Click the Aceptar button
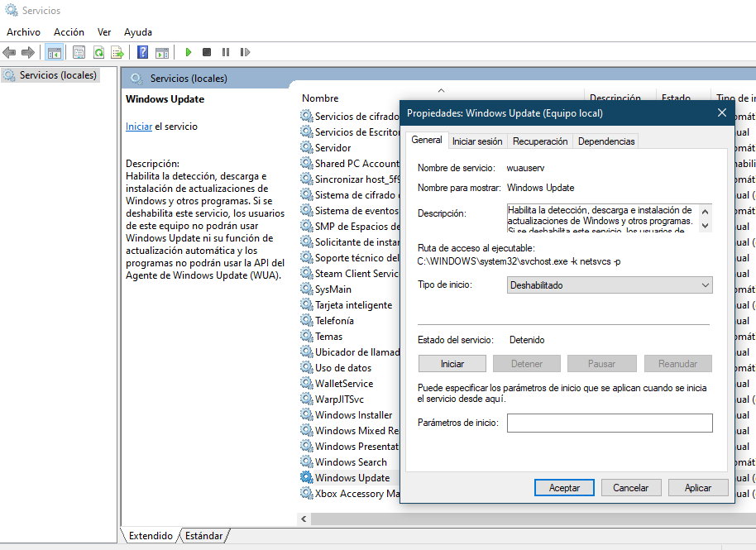Viewport: 756px width, 550px height. [564, 488]
